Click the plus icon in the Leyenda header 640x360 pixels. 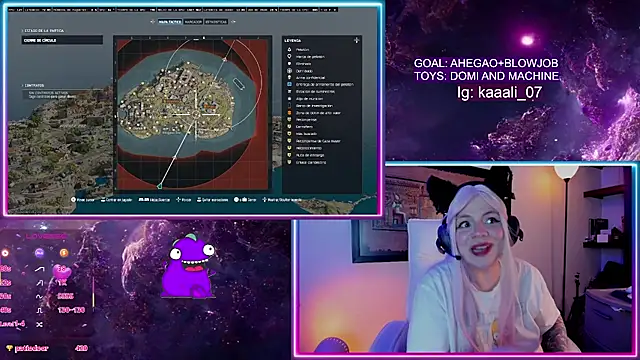356,40
